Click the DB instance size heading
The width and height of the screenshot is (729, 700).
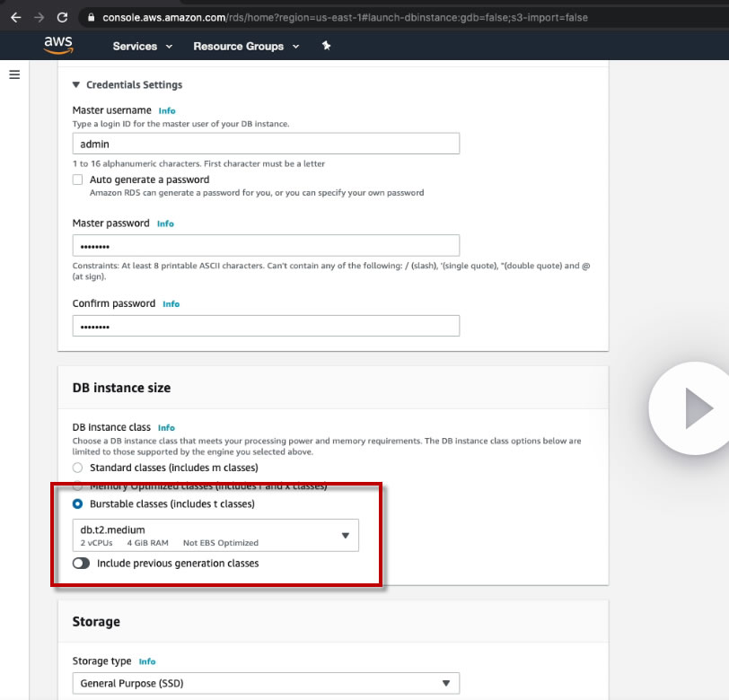(121, 388)
